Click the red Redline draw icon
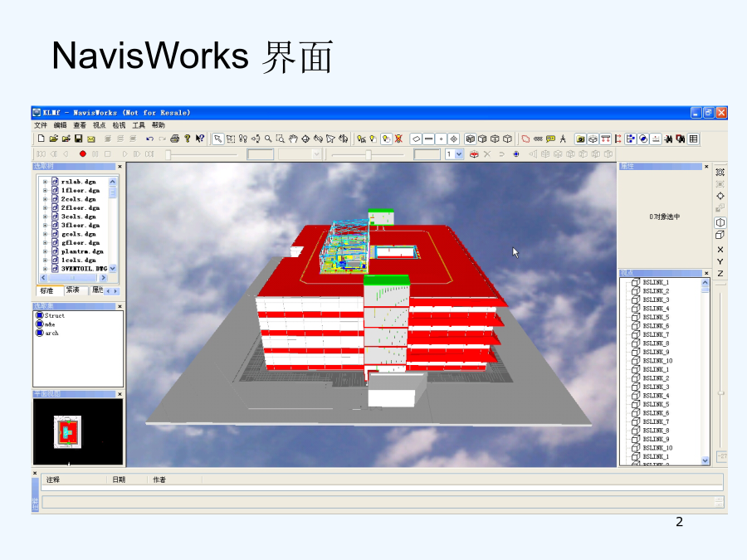This screenshot has height=560, width=747. pos(525,139)
